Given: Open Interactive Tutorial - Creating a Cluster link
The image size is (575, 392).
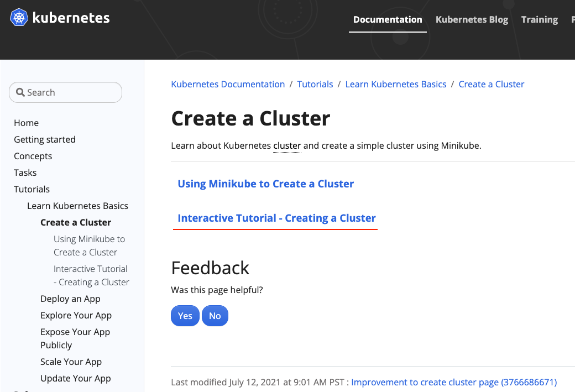Looking at the screenshot, I should [x=276, y=218].
